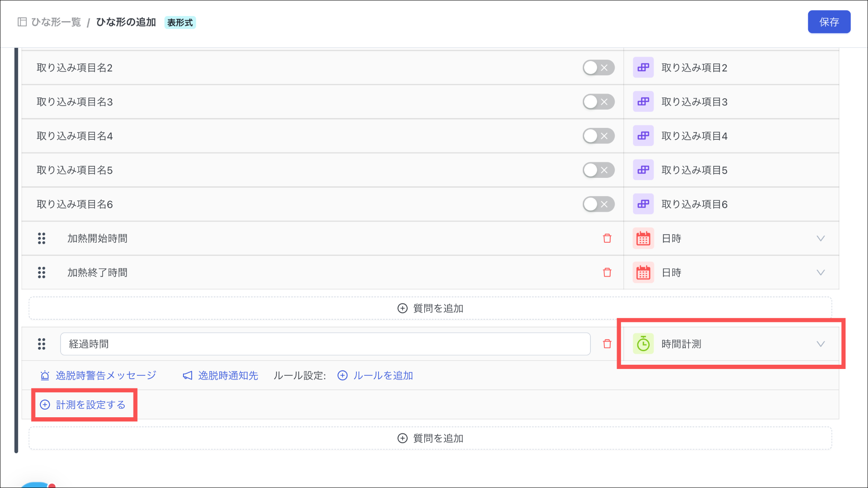Click the green stopwatch 時間計測 icon
The width and height of the screenshot is (868, 488).
tap(643, 344)
